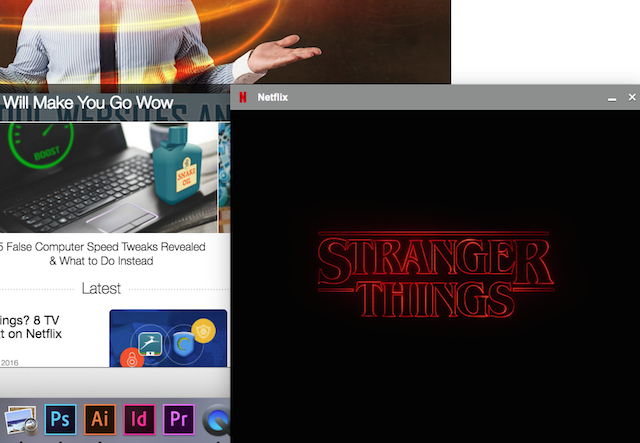Click the Stranger Things title in Netflix
The image size is (640, 443).
(x=436, y=275)
